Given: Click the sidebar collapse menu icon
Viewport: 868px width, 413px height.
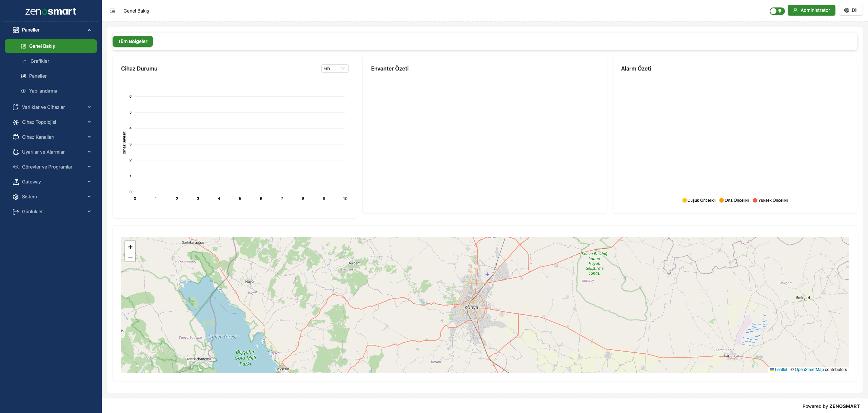Looking at the screenshot, I should pyautogui.click(x=113, y=11).
